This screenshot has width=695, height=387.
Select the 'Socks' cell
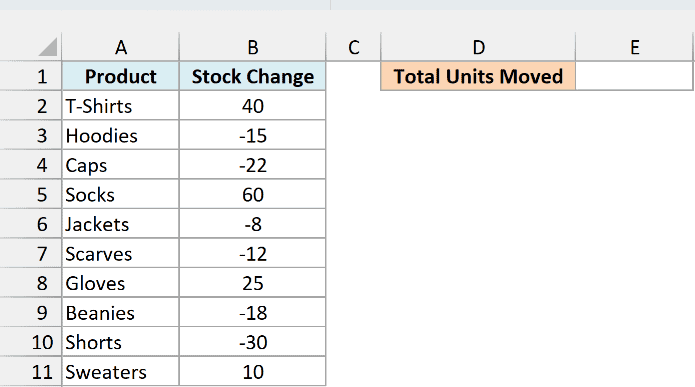pyautogui.click(x=121, y=194)
